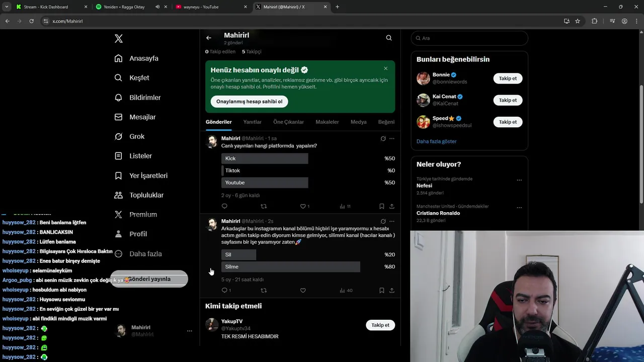Share the platform poll post

[392, 206]
